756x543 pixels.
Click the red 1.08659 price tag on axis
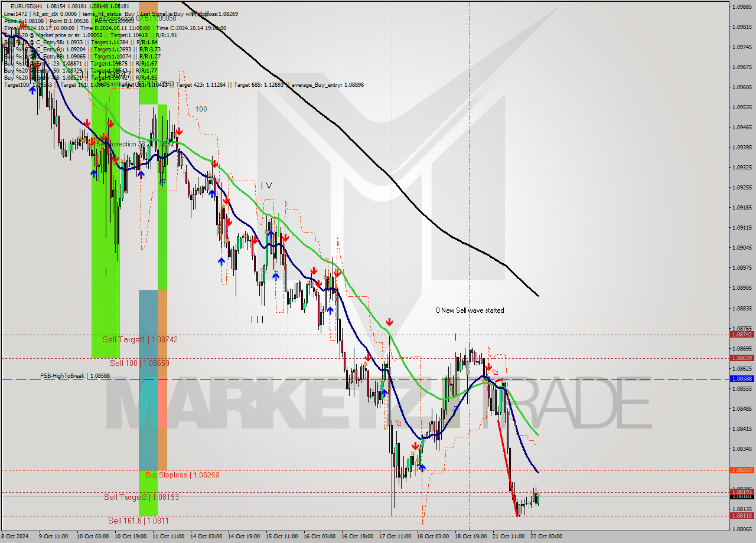[x=742, y=358]
